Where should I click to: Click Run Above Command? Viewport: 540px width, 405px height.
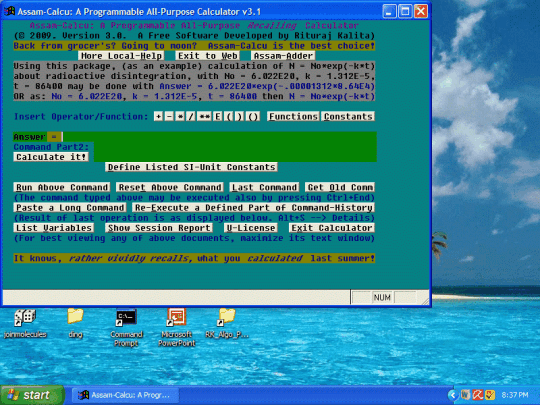coord(62,187)
